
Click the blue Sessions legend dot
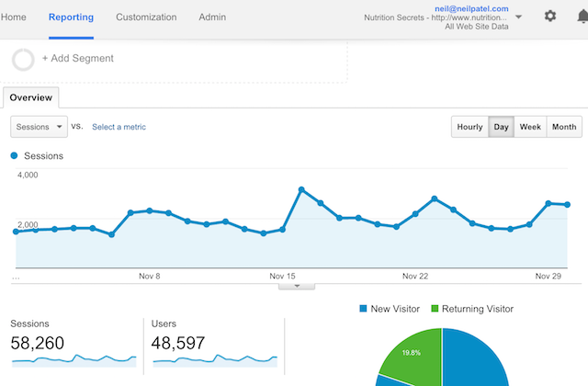(x=15, y=155)
